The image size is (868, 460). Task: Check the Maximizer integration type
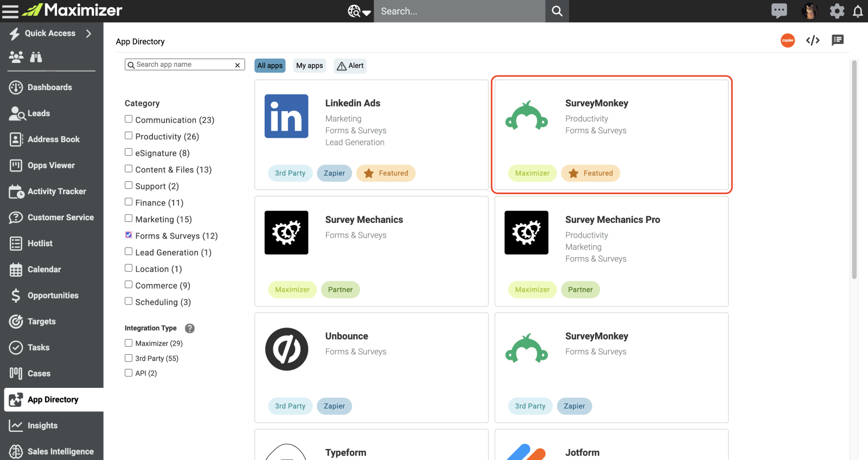click(129, 343)
